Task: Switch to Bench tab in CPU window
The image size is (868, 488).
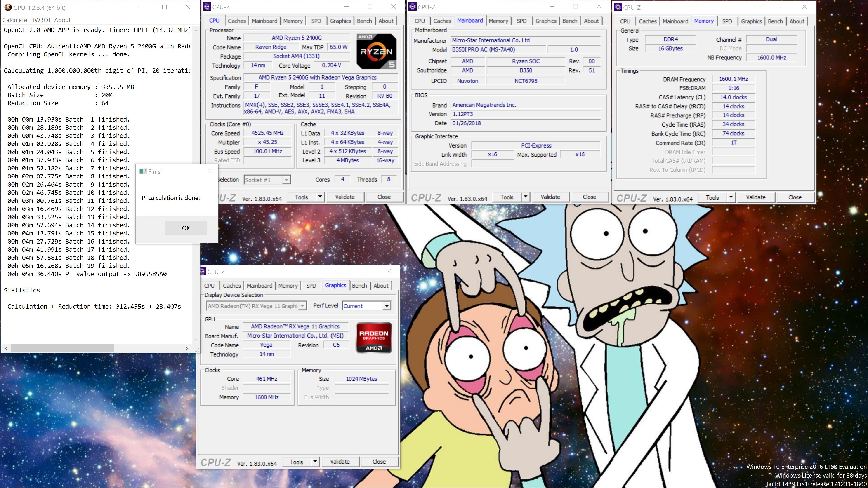Action: point(364,21)
